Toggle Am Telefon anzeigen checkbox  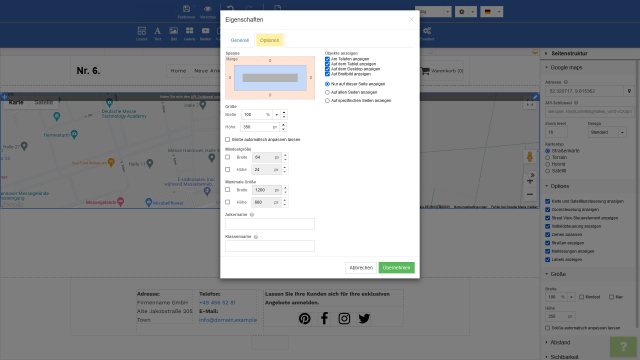tap(327, 59)
